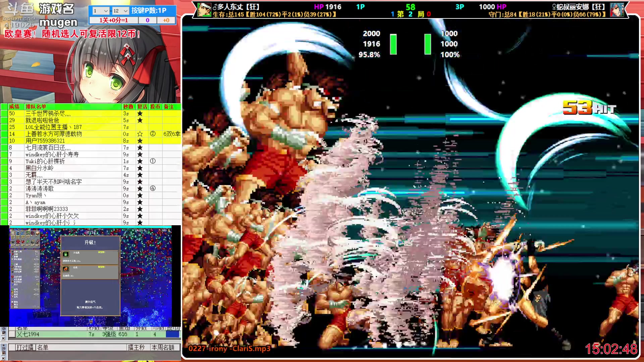Click the circled 1 coin marker
Viewport: 644px width, 362px height.
[x=153, y=161]
